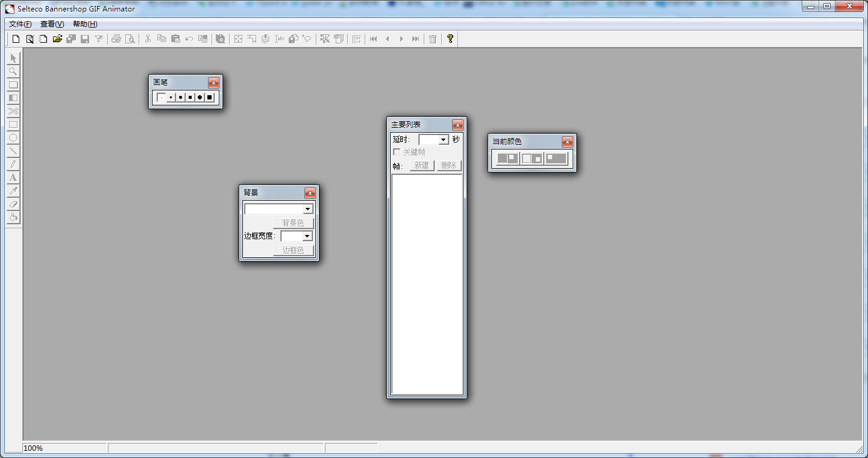Click the speech bubble toolbar icon
The height and width of the screenshot is (458, 868).
pos(307,39)
